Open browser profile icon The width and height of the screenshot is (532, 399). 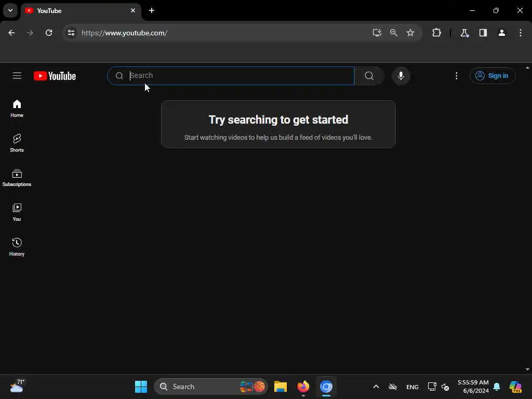click(x=501, y=33)
